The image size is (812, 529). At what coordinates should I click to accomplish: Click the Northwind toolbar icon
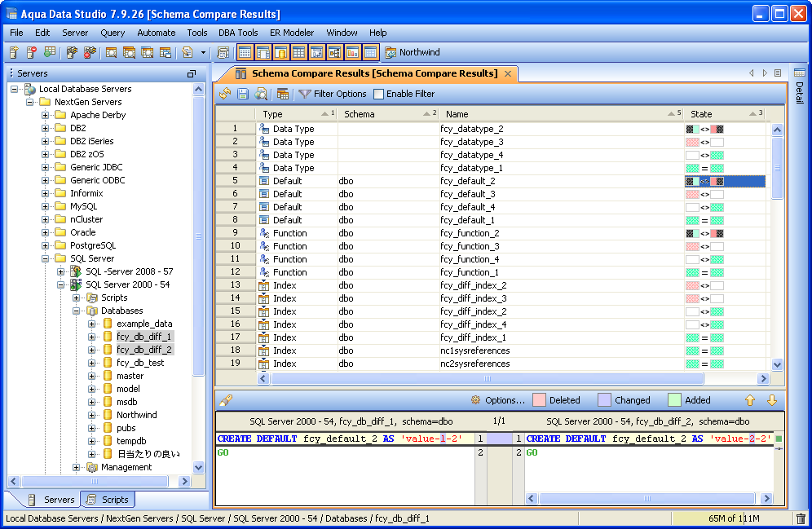391,53
